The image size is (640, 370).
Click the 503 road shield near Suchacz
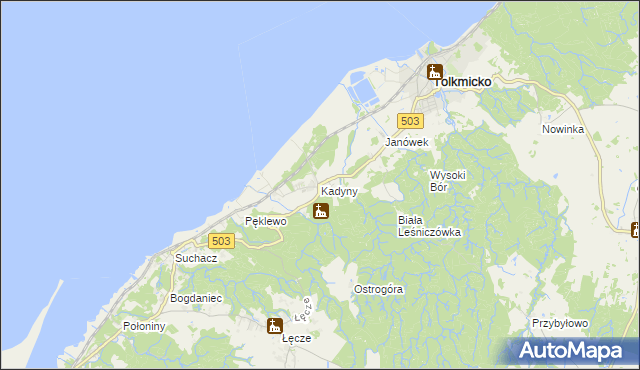[221, 241]
